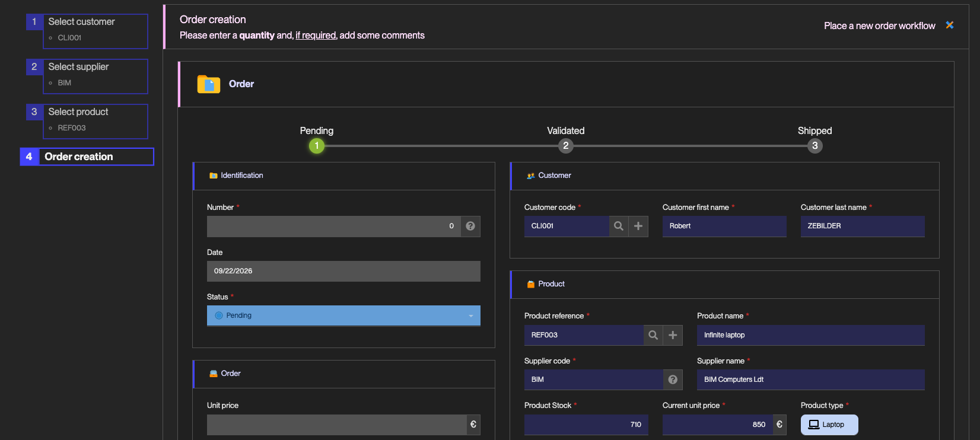Click the Customer panel icon
The width and height of the screenshot is (980, 440).
click(531, 176)
